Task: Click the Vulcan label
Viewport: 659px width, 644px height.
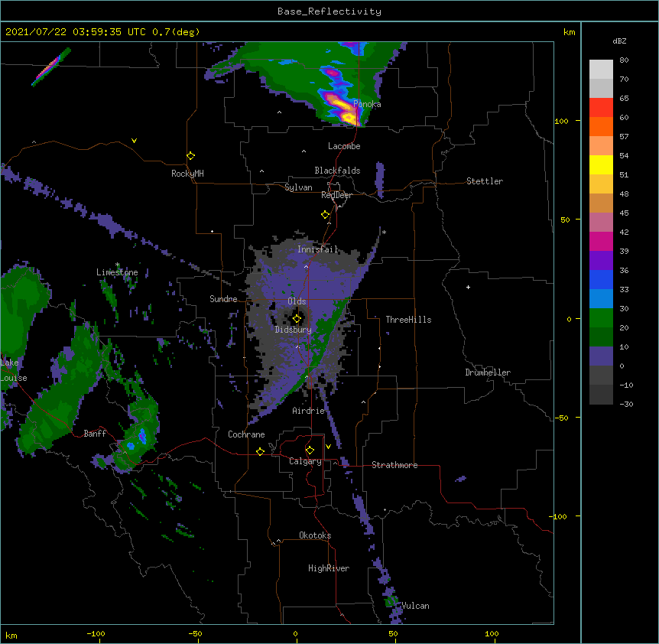Action: 416,606
